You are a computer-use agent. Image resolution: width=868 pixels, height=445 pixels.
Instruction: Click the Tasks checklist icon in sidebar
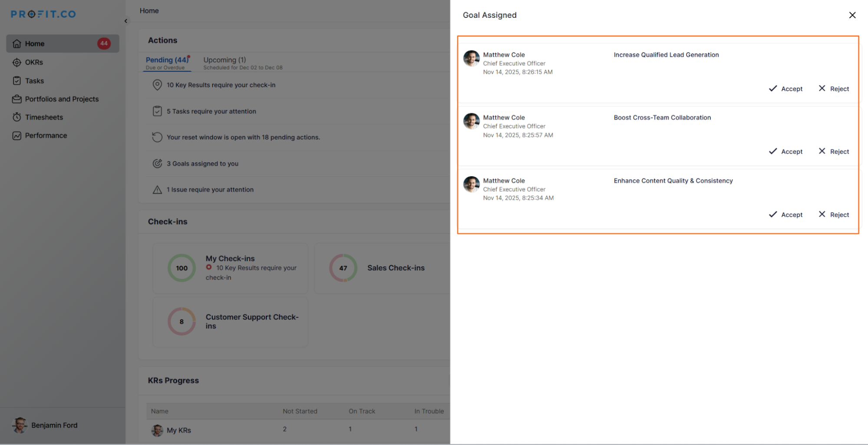click(x=17, y=81)
